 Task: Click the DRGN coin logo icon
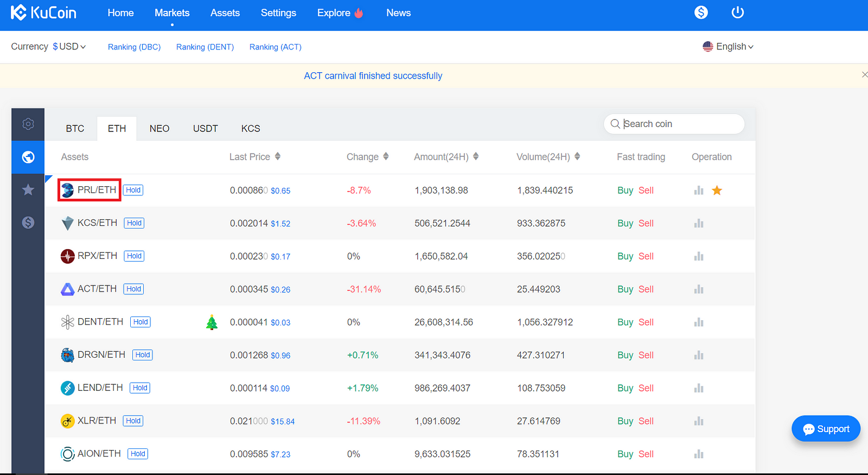coord(67,355)
